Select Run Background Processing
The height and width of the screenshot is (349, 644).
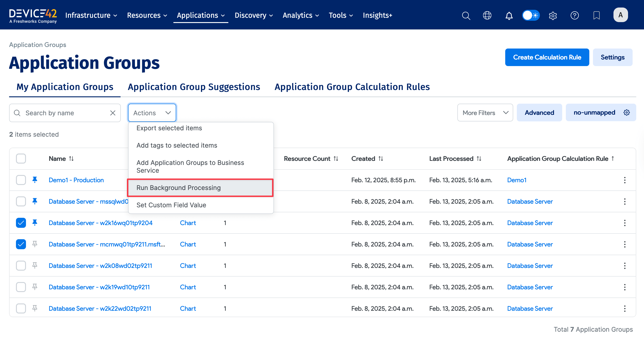coord(178,187)
